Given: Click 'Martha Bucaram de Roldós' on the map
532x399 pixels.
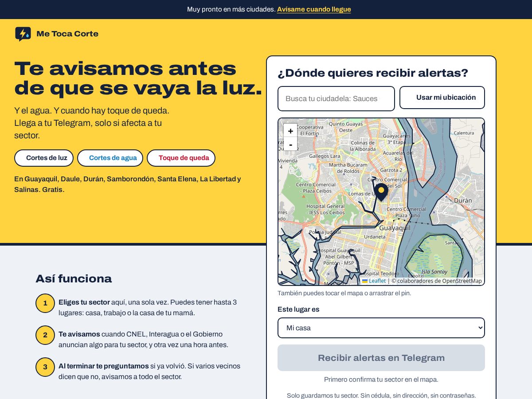Looking at the screenshot, I should (348, 168).
